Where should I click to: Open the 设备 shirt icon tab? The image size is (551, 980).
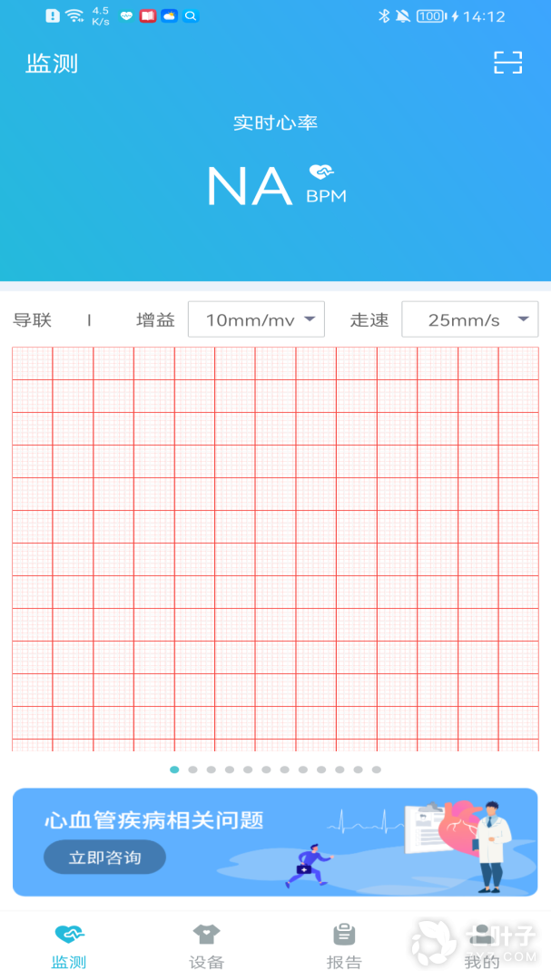(x=206, y=934)
